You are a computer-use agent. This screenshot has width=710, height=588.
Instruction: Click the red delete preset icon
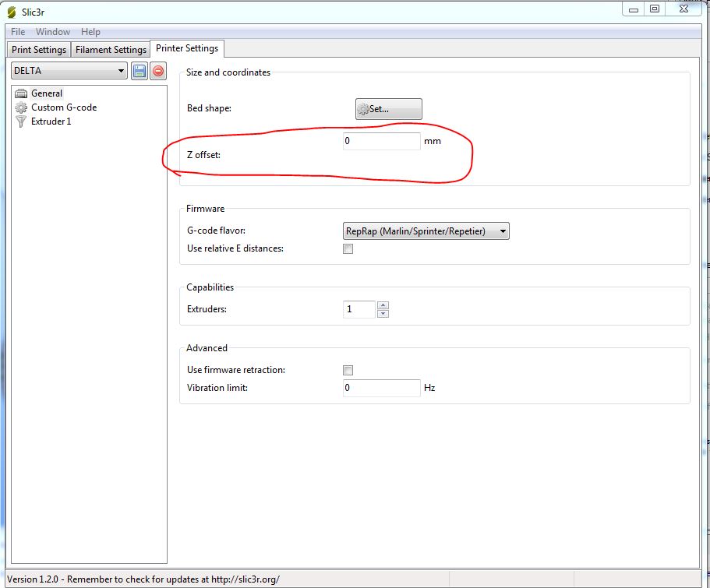[x=157, y=71]
